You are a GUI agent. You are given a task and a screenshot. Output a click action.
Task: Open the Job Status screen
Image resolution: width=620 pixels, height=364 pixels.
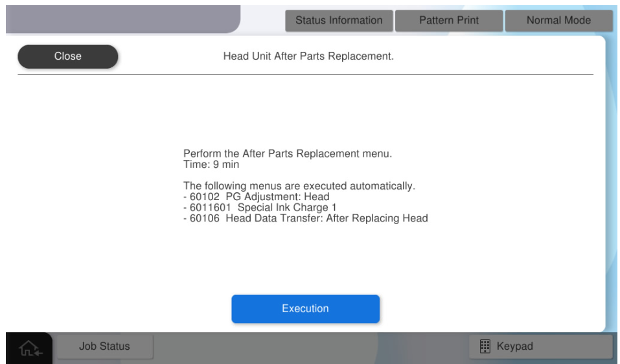tap(104, 347)
